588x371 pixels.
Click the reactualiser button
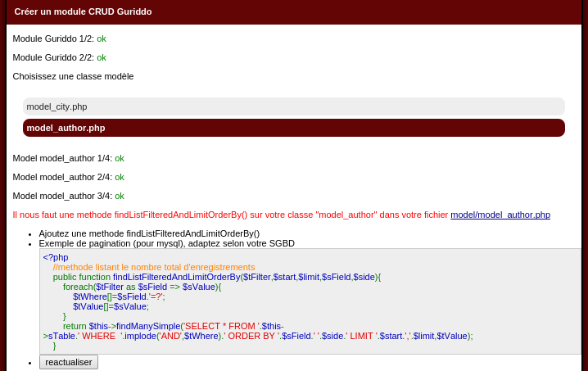69,362
